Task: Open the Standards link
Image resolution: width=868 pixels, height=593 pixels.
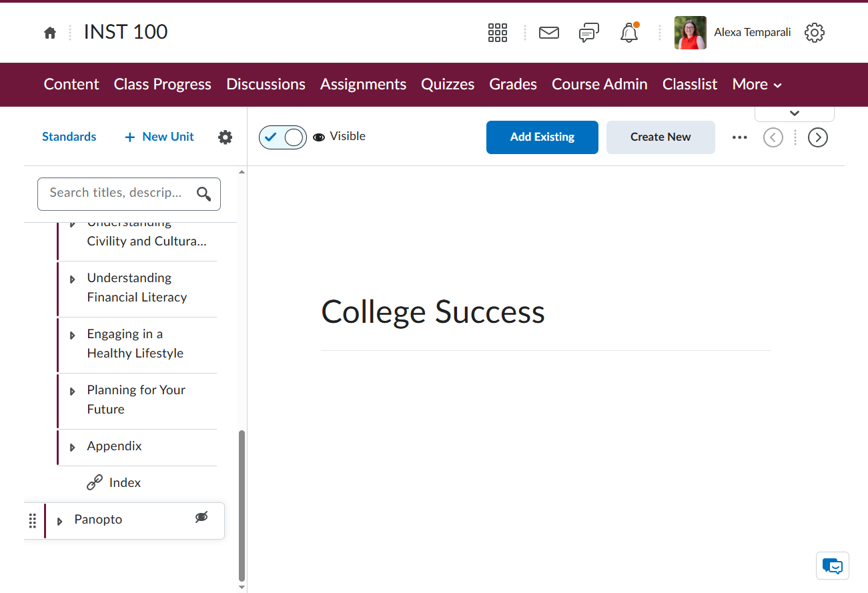Action: [x=69, y=137]
